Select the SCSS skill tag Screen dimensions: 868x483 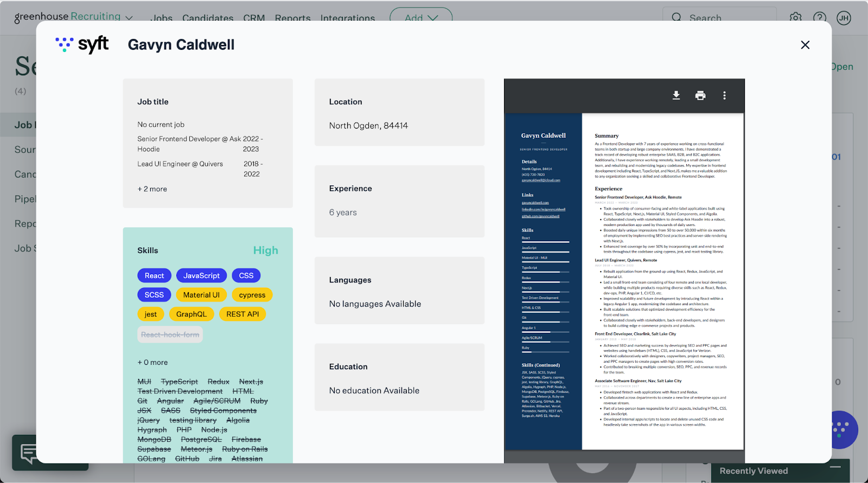tap(154, 295)
